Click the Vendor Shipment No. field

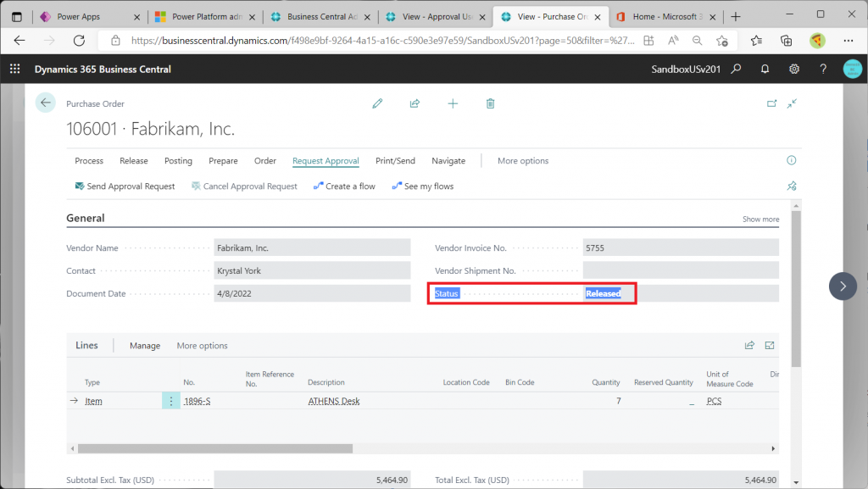[681, 270]
